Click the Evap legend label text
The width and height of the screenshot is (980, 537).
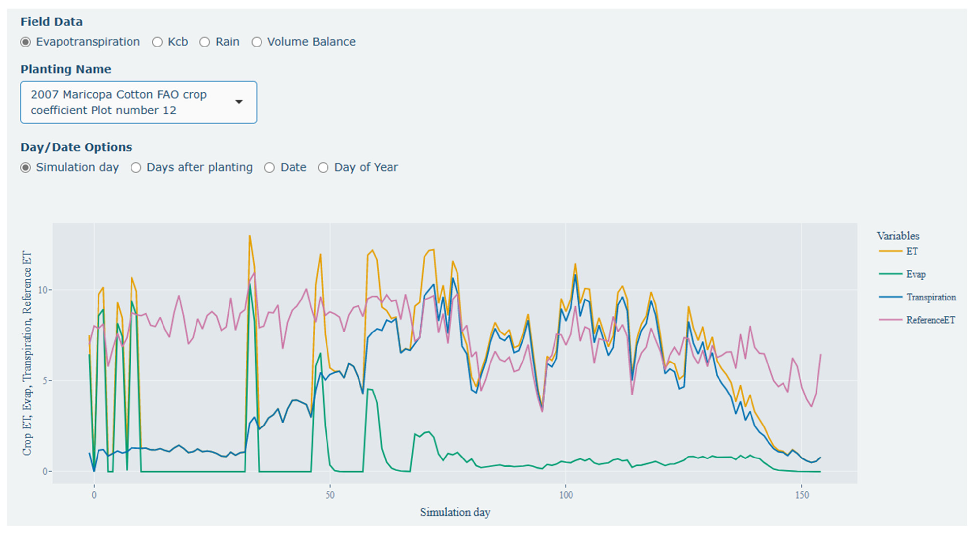pyautogui.click(x=916, y=274)
